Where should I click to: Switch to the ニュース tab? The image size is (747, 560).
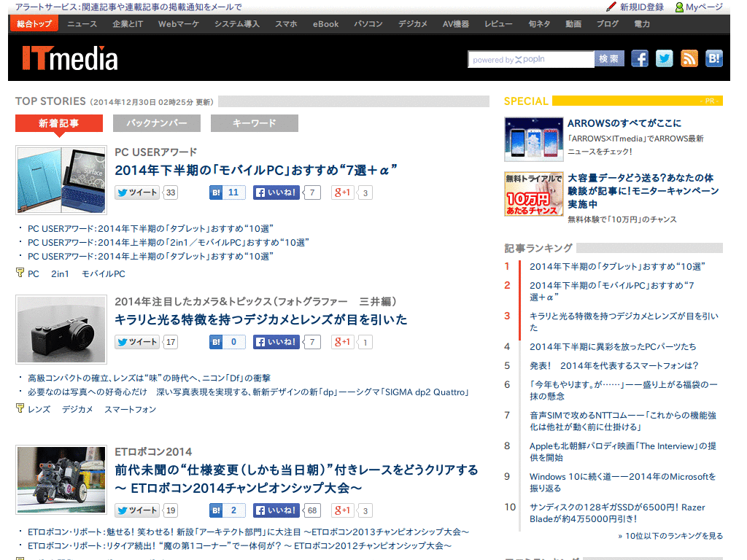[82, 23]
